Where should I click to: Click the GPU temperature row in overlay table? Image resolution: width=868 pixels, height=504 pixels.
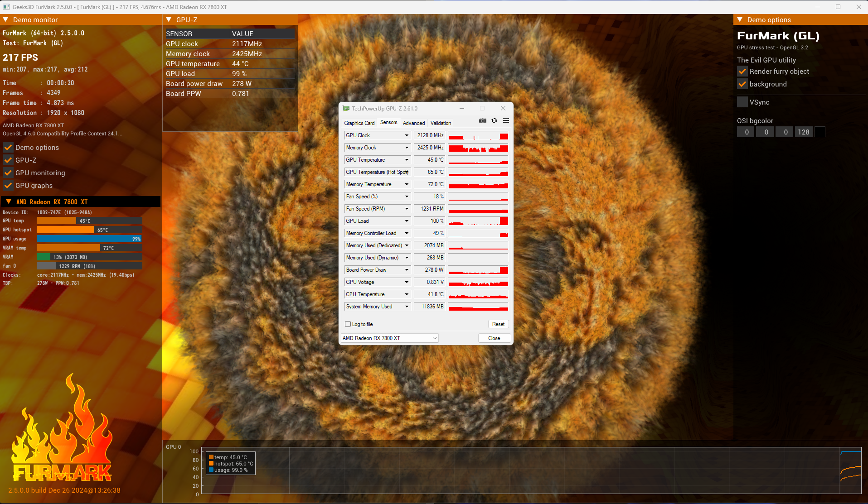[x=230, y=64]
